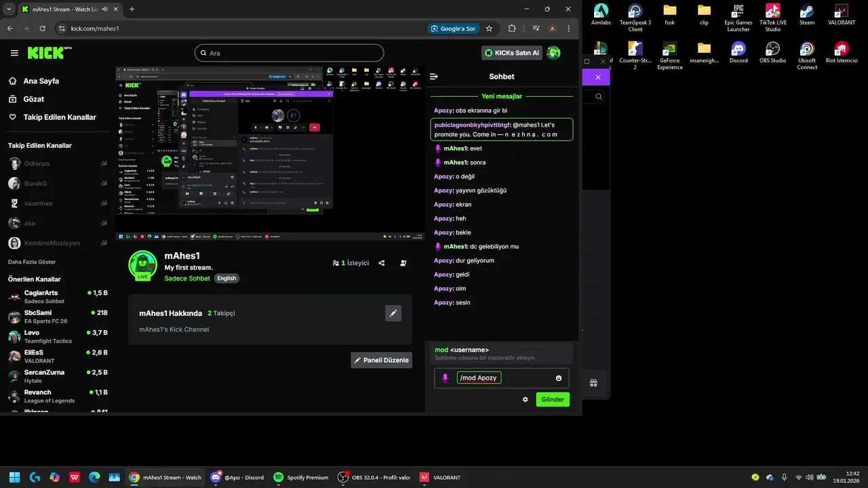Switch to Discord @Apo in taskbar
The width and height of the screenshot is (868, 488).
point(237,477)
